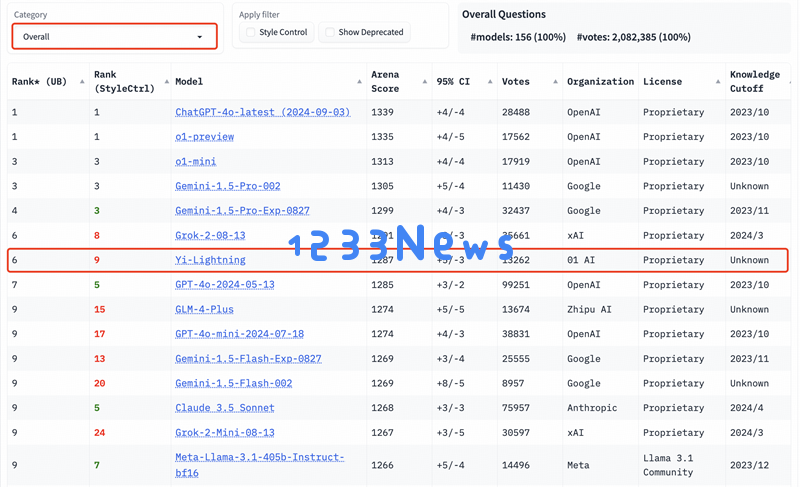Select the Arena Score cell 1313

(x=382, y=162)
